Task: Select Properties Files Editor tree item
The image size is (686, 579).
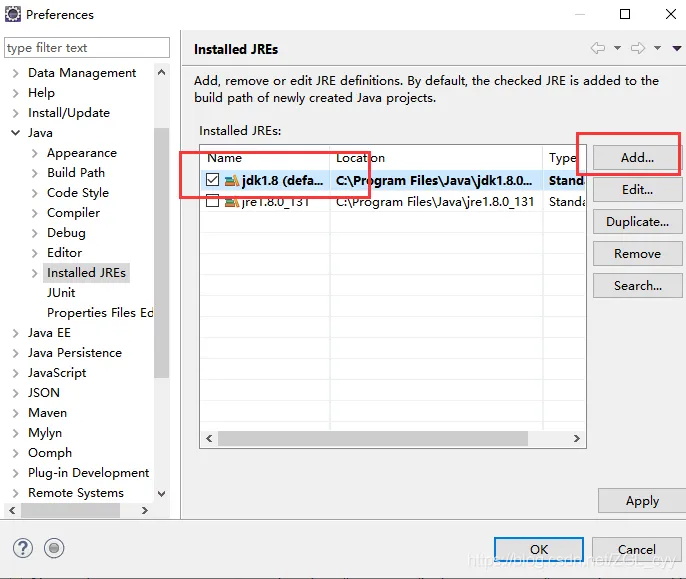Action: 100,312
